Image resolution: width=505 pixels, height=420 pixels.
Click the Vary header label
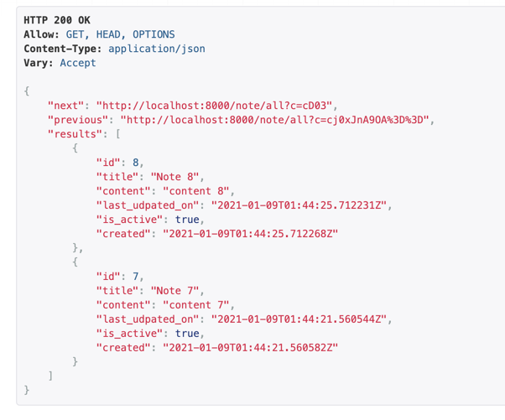38,63
